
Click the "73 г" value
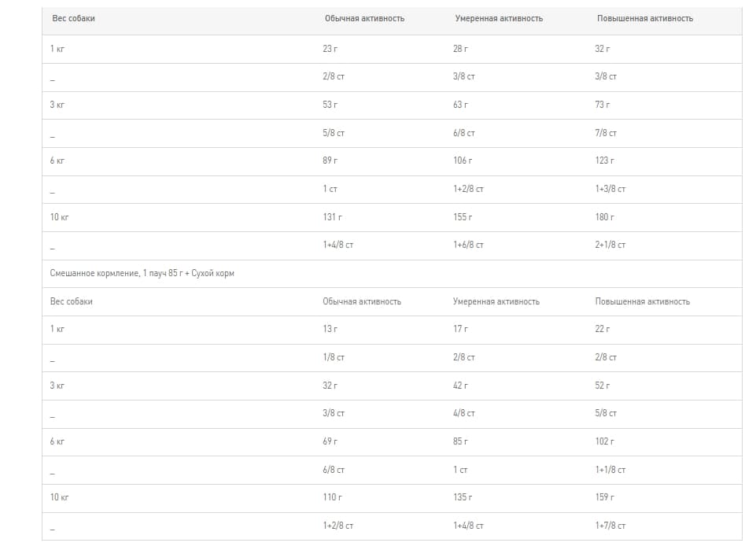click(x=603, y=105)
